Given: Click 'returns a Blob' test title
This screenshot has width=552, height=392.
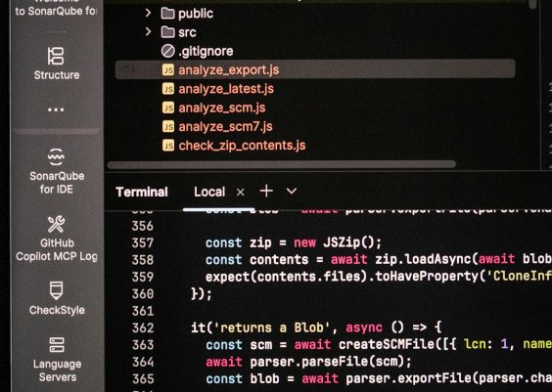Looking at the screenshot, I should [271, 328].
